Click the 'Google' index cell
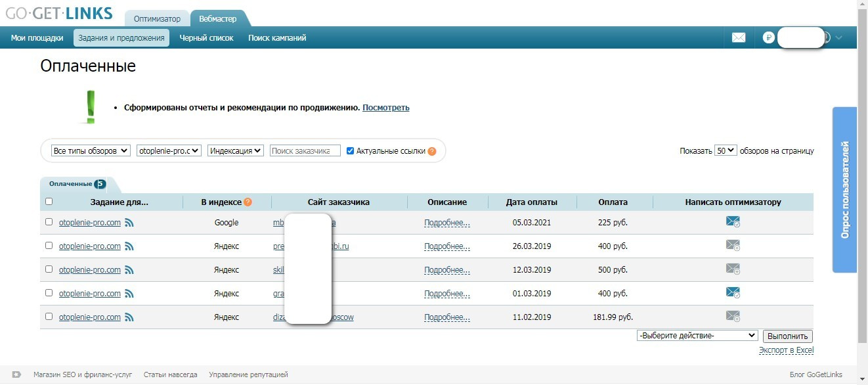Image resolution: width=868 pixels, height=385 pixels. [x=227, y=223]
